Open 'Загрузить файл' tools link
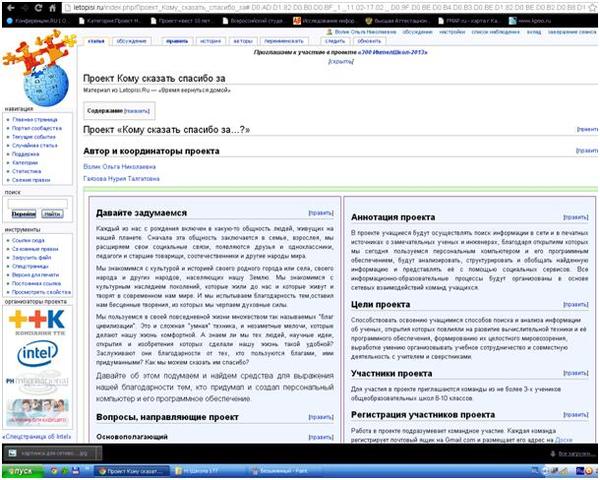Screen dimensions: 600x480 tap(31, 258)
